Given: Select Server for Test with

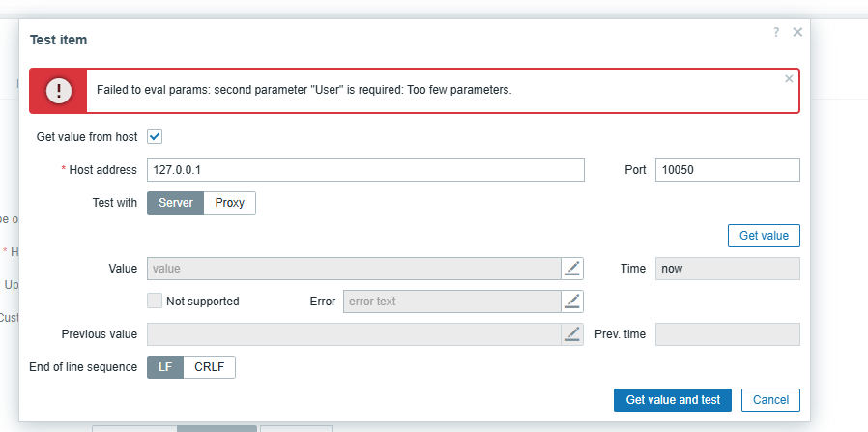Looking at the screenshot, I should (176, 203).
